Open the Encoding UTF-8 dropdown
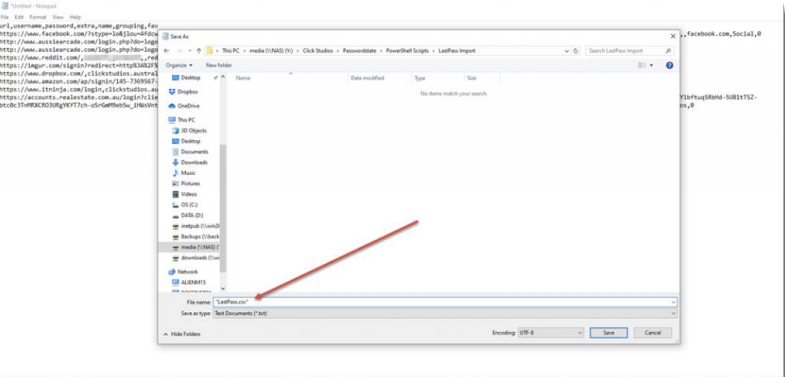The width and height of the screenshot is (785, 377). 551,333
